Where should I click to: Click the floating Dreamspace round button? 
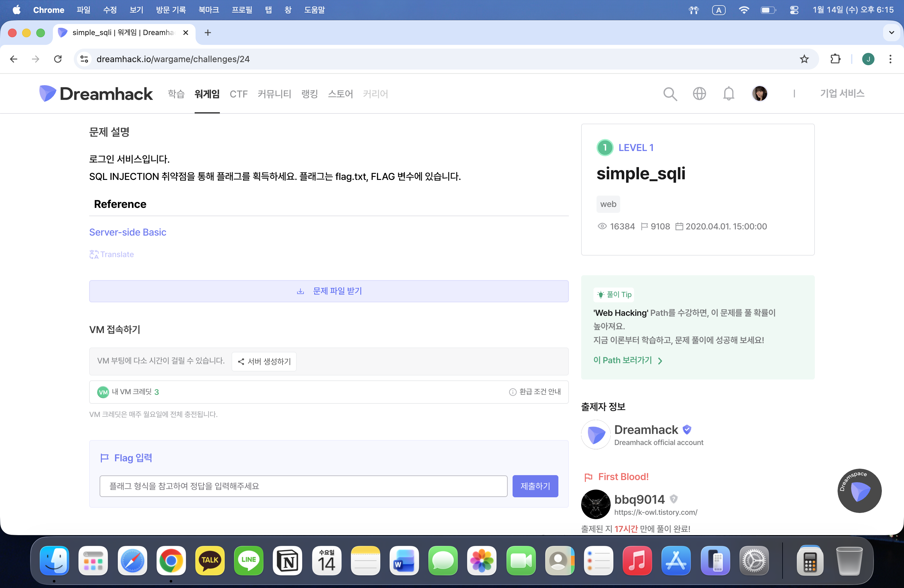pos(859,491)
